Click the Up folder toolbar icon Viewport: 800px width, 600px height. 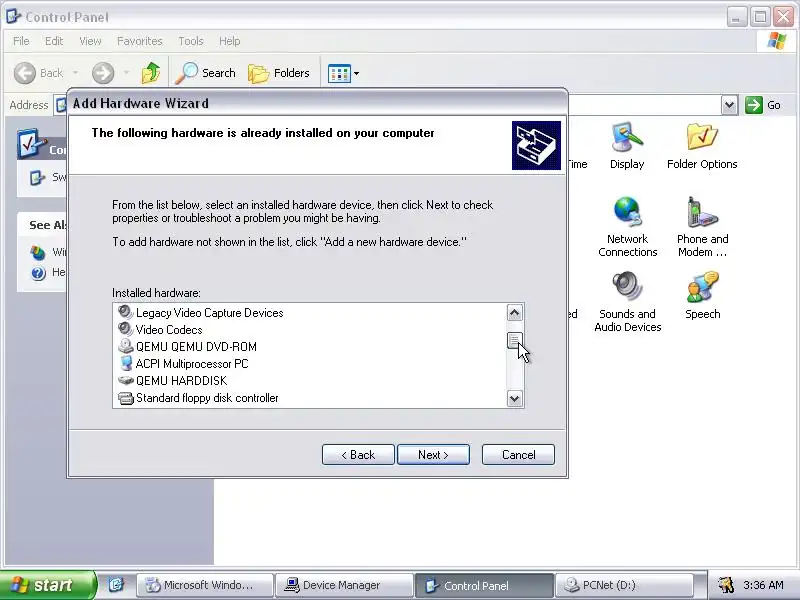[151, 73]
